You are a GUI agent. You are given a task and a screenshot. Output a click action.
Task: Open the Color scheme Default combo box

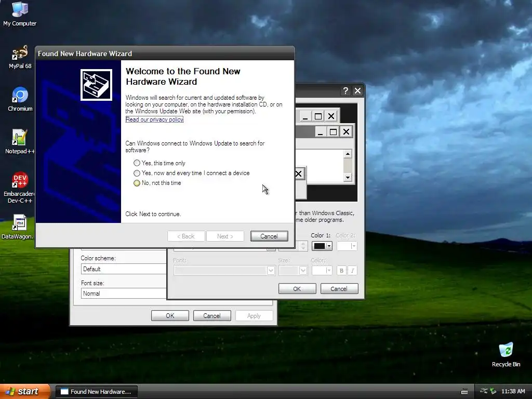(x=124, y=269)
